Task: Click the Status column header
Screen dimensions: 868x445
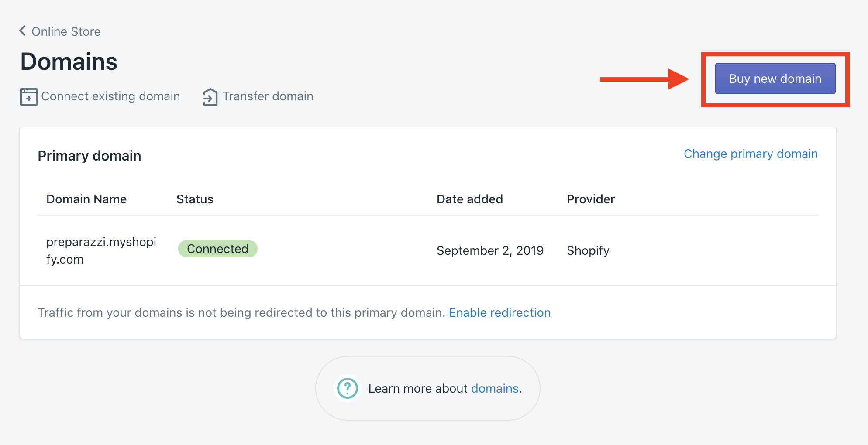Action: pos(195,199)
